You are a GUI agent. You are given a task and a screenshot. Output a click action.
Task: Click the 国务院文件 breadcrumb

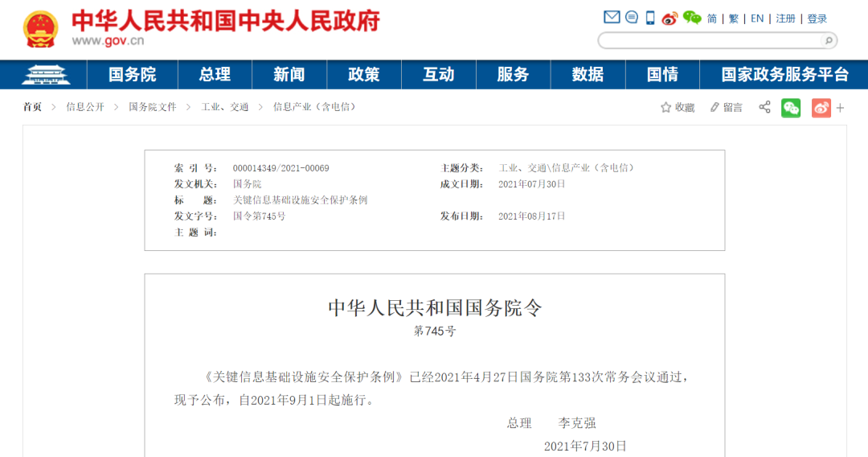(x=153, y=107)
